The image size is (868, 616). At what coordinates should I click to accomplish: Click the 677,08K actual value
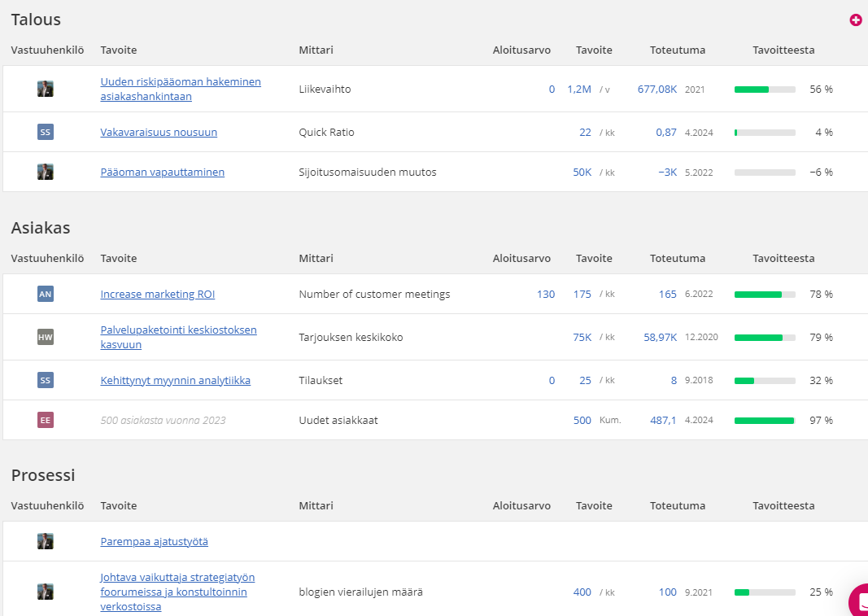click(656, 90)
